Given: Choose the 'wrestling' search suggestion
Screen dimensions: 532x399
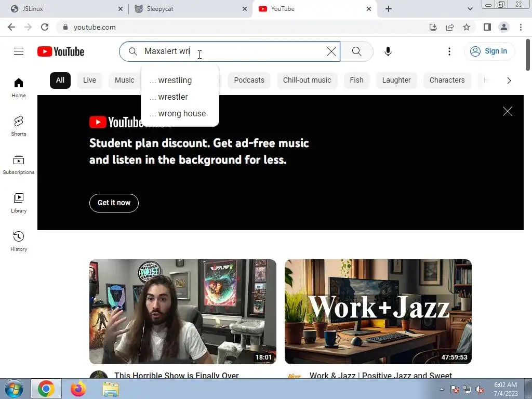Looking at the screenshot, I should click(x=180, y=81).
